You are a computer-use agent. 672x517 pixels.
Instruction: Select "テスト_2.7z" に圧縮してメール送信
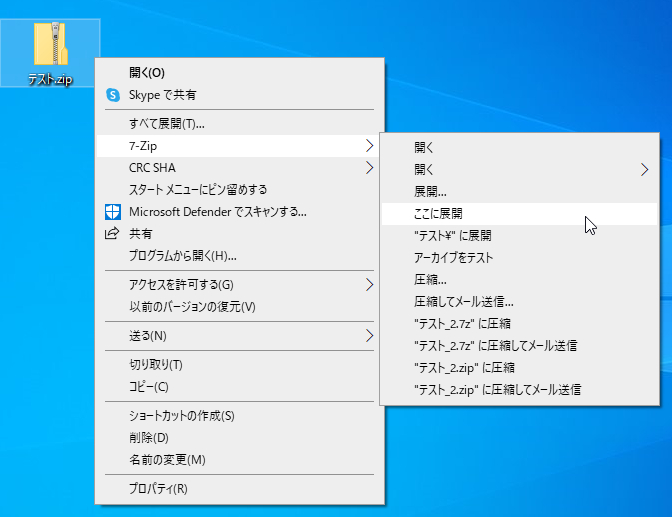pos(519,346)
